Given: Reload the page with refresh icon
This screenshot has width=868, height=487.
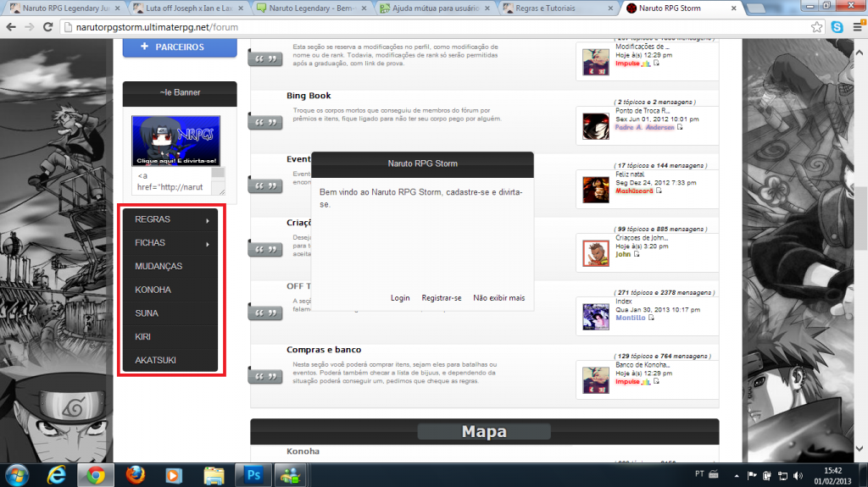Looking at the screenshot, I should pos(48,27).
